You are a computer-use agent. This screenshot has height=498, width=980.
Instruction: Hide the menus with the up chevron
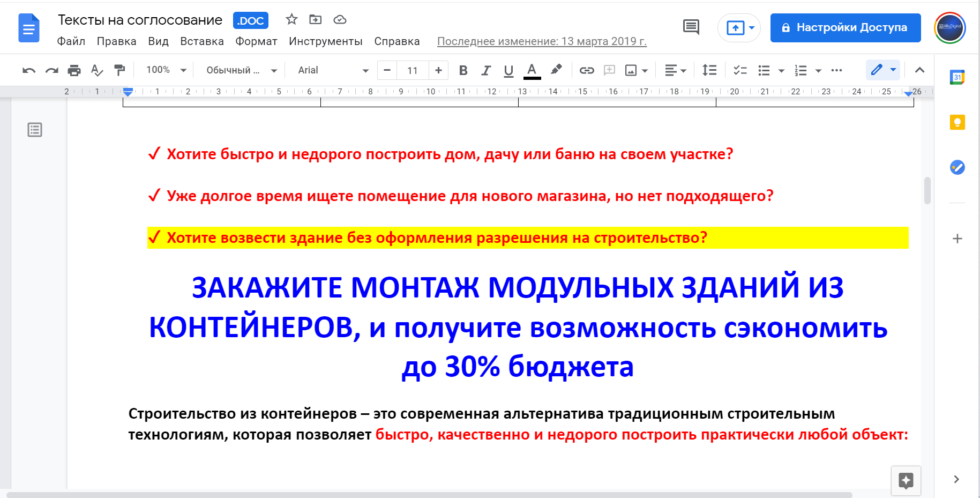(x=919, y=70)
